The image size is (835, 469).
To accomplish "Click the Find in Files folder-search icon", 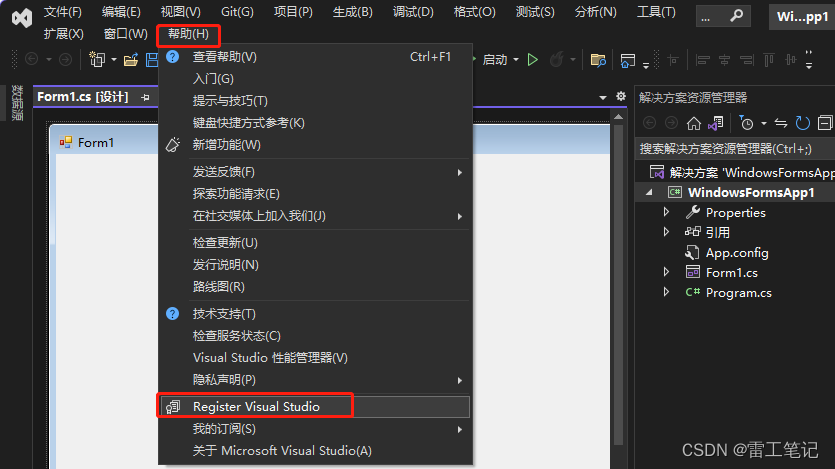I will [x=599, y=60].
